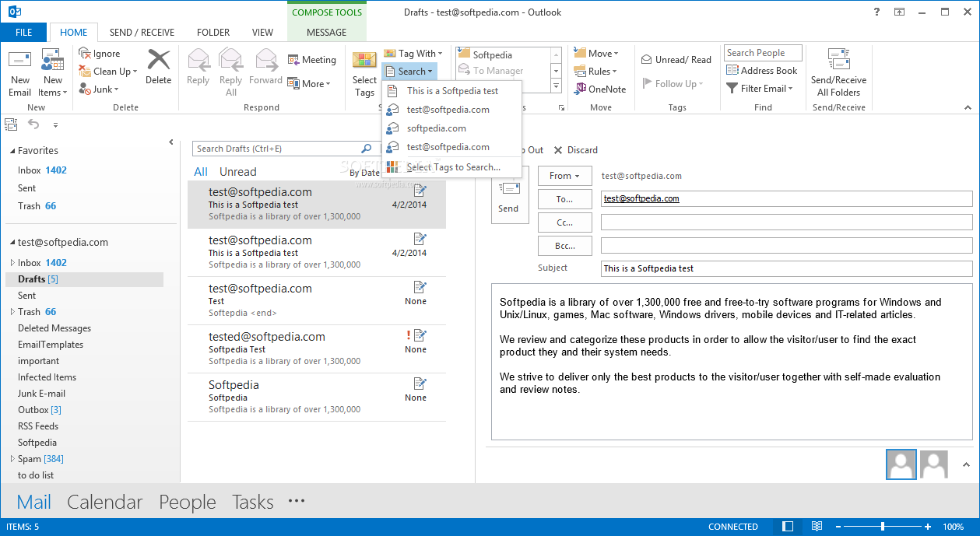Viewport: 980px width, 536px height.
Task: Collapse the Favorites section
Action: (11, 151)
